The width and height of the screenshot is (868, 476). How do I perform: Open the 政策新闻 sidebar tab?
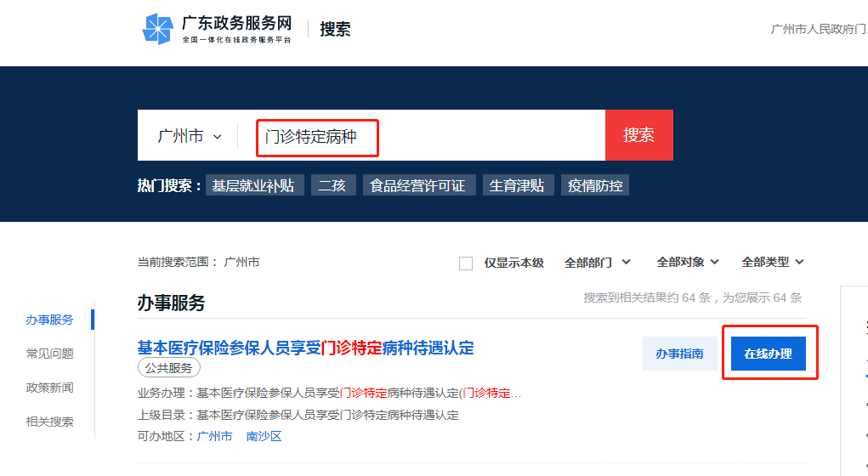click(x=49, y=388)
